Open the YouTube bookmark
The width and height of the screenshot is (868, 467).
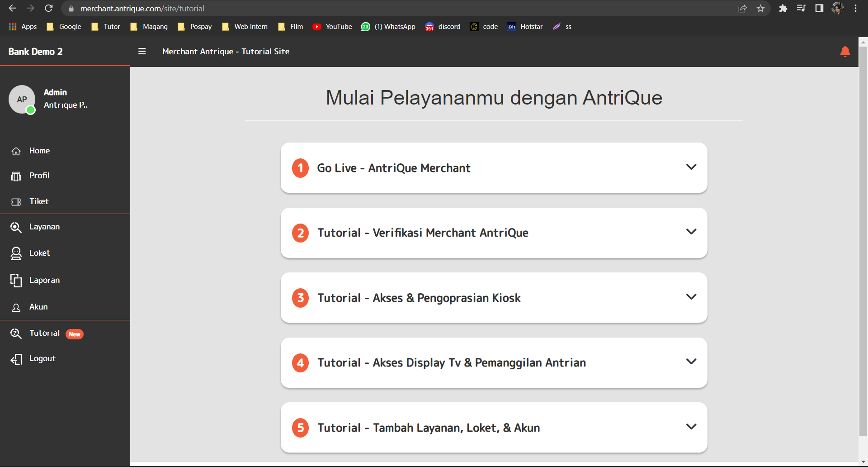click(x=332, y=27)
